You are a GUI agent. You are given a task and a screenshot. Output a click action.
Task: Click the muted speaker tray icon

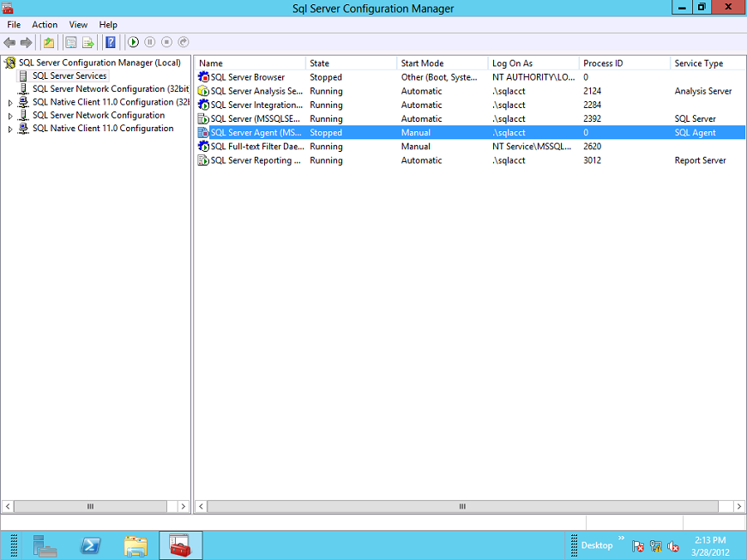(x=673, y=546)
